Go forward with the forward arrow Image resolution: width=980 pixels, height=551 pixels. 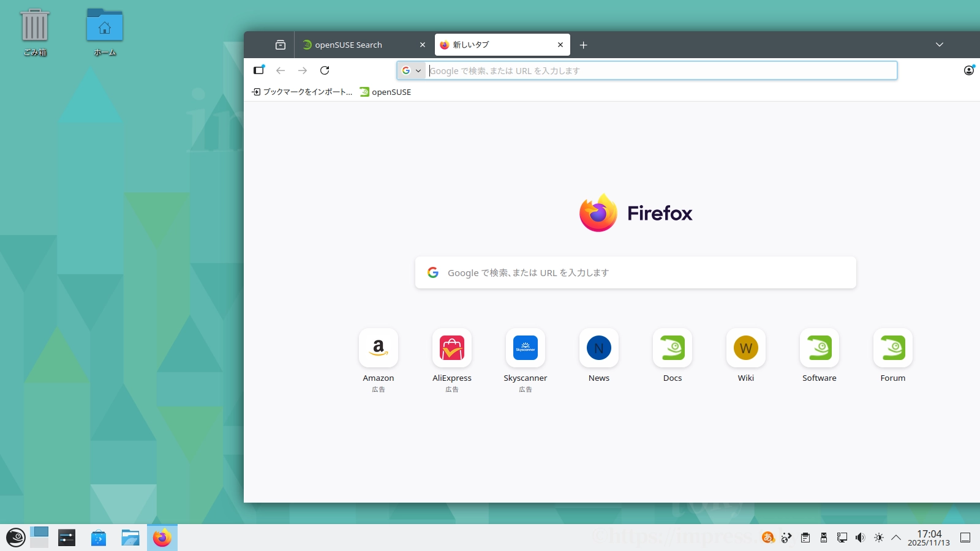(303, 70)
